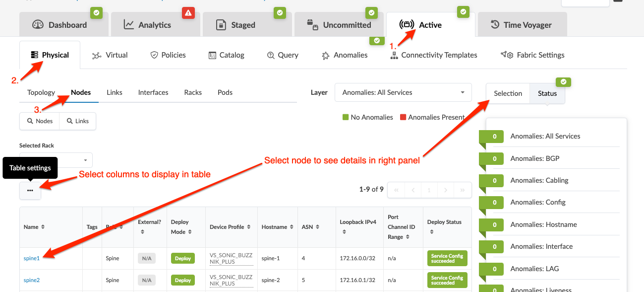Select Anomalies: BGP status row
The width and height of the screenshot is (644, 292).
click(x=549, y=158)
